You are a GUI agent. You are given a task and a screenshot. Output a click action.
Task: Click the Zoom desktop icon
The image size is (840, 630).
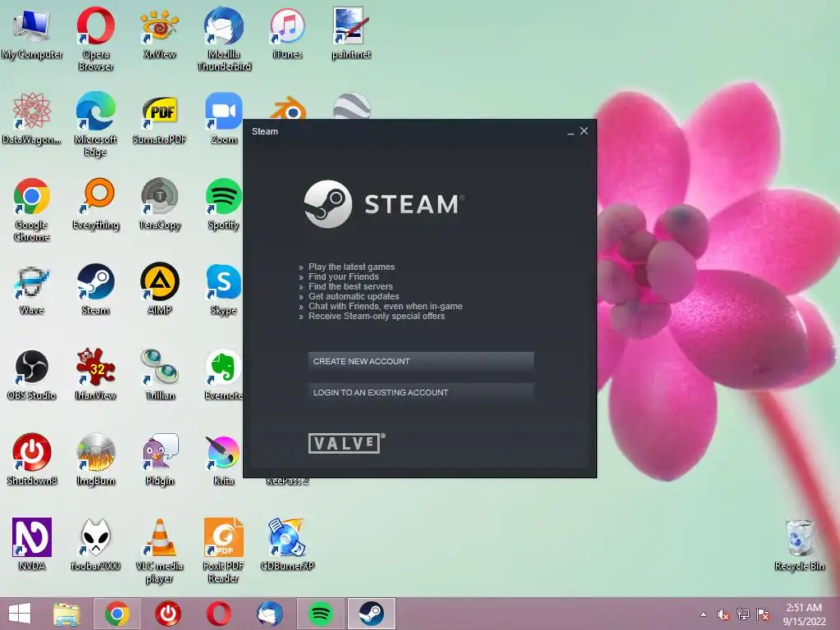(223, 119)
